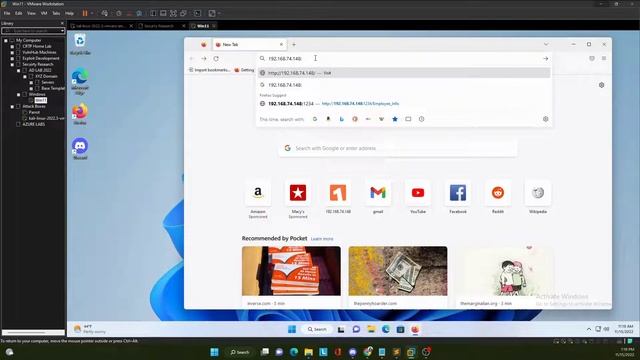Take a snapshot of the virtual machine

[119, 13]
